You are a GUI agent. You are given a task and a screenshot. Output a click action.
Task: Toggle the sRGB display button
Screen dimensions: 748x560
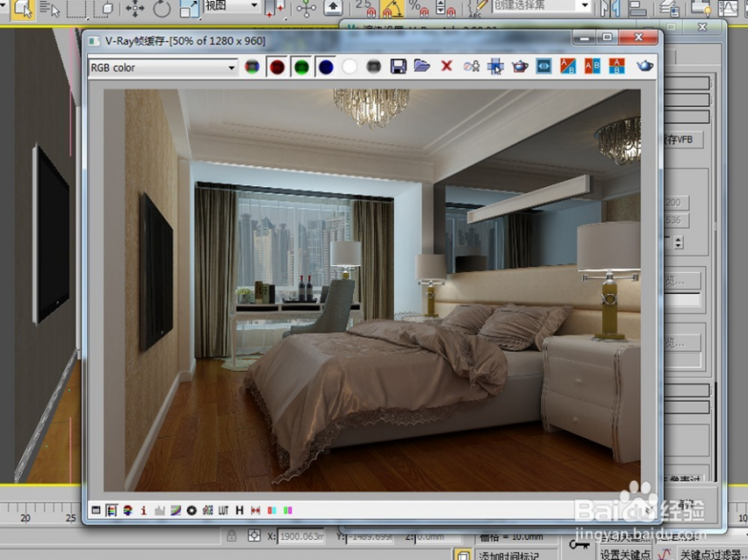pos(208,510)
